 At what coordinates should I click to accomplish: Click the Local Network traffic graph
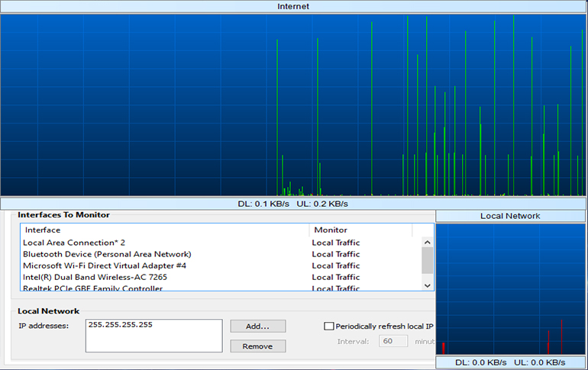pyautogui.click(x=510, y=288)
